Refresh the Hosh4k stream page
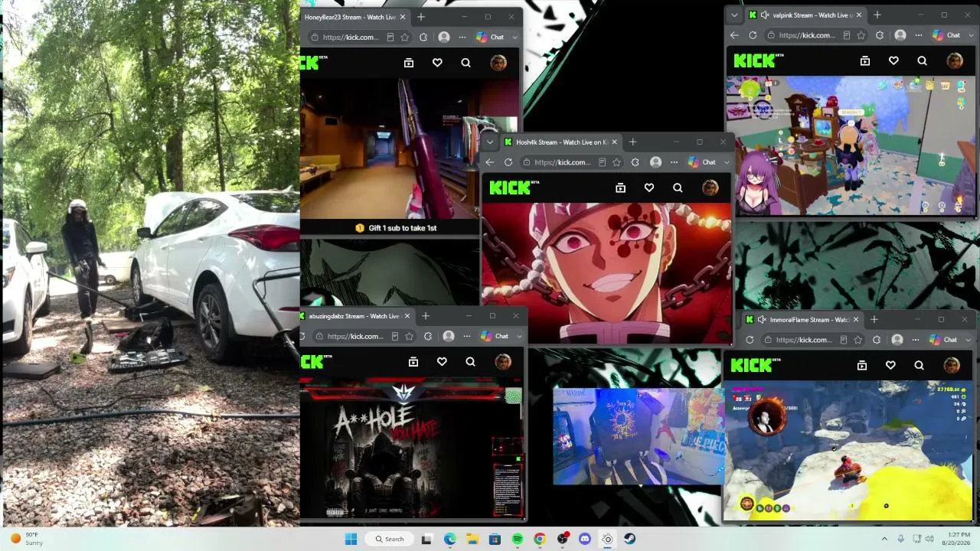 (x=508, y=162)
